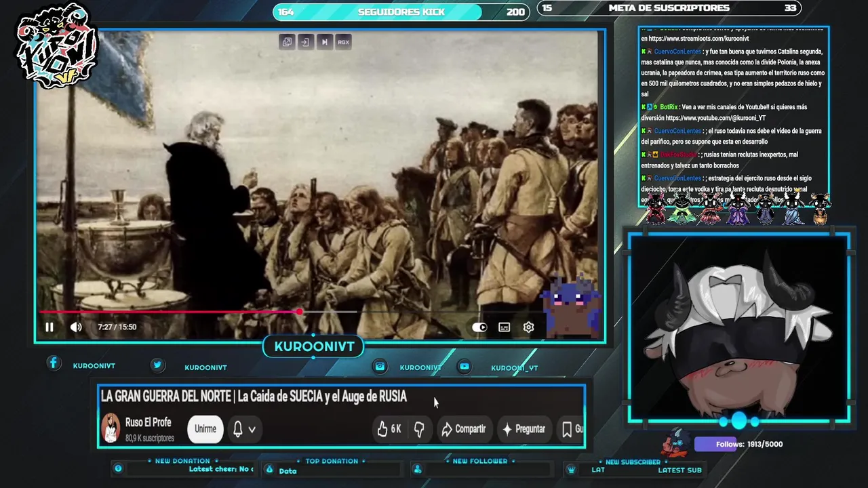
Task: Click the YouTube icon in the social bar
Action: (x=464, y=366)
